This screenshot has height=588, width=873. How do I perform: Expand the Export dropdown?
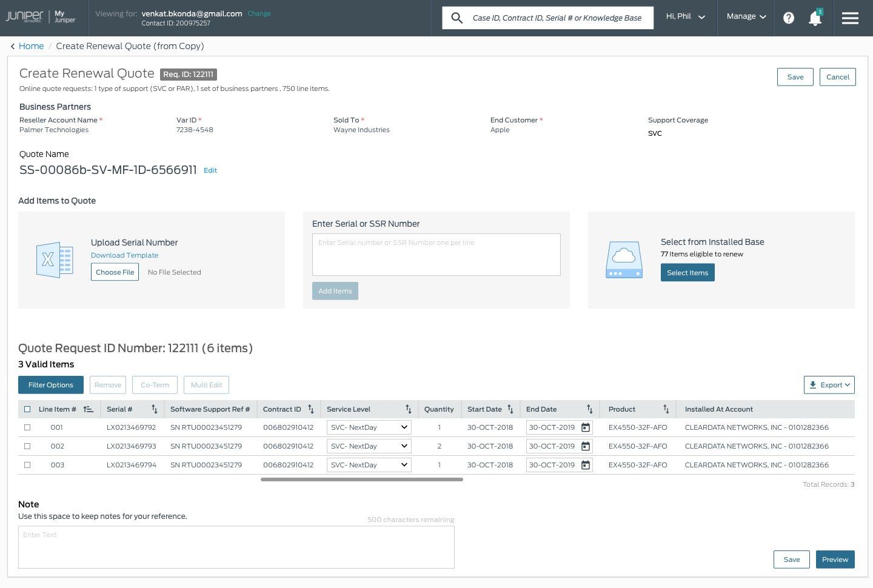click(x=829, y=385)
